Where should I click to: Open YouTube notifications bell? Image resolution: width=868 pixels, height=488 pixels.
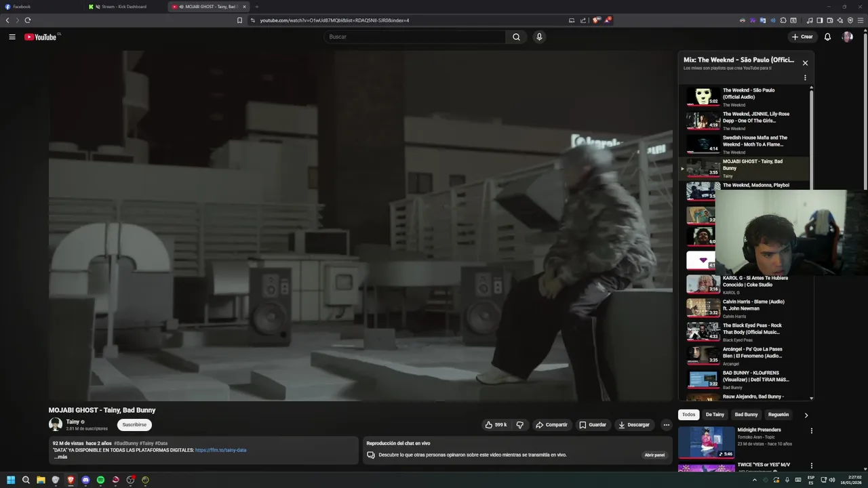click(827, 37)
